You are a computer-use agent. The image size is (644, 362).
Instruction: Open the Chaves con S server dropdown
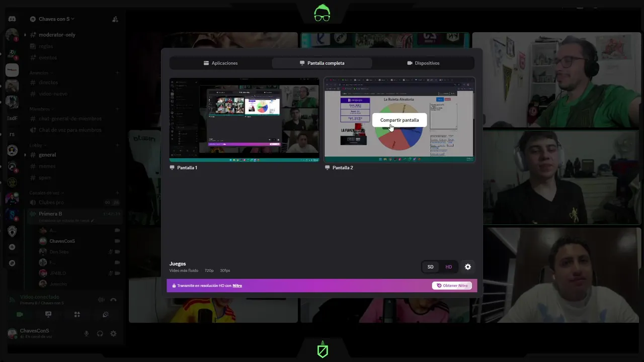tap(56, 19)
